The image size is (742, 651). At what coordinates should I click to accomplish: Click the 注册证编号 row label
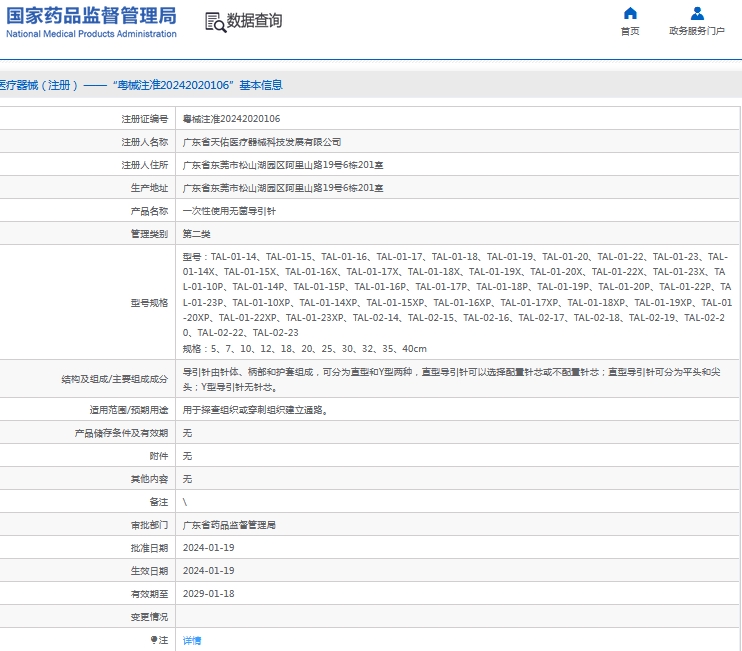145,119
